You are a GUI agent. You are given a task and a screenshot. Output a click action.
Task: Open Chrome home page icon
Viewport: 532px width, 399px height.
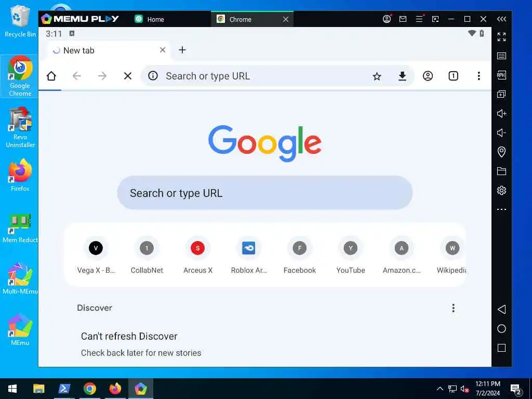pyautogui.click(x=51, y=76)
